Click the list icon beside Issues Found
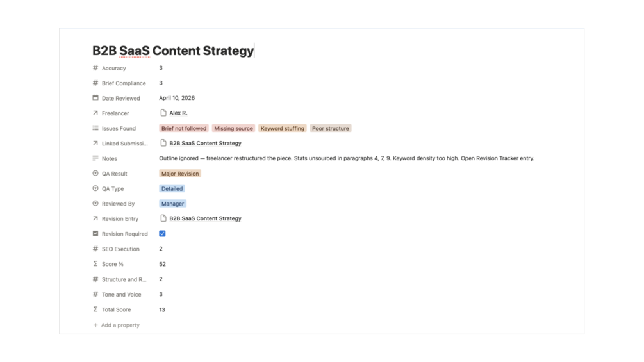Viewport: 644px width, 362px height. pyautogui.click(x=95, y=128)
